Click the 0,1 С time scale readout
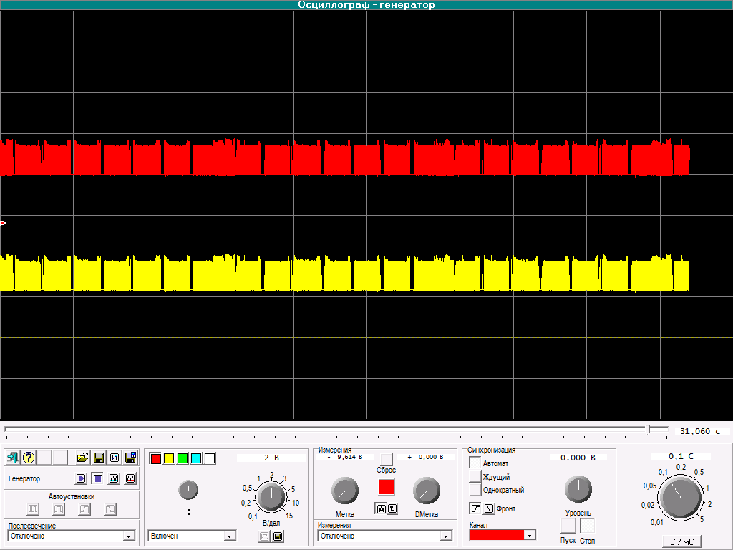Screen dimensions: 733x550 click(681, 456)
